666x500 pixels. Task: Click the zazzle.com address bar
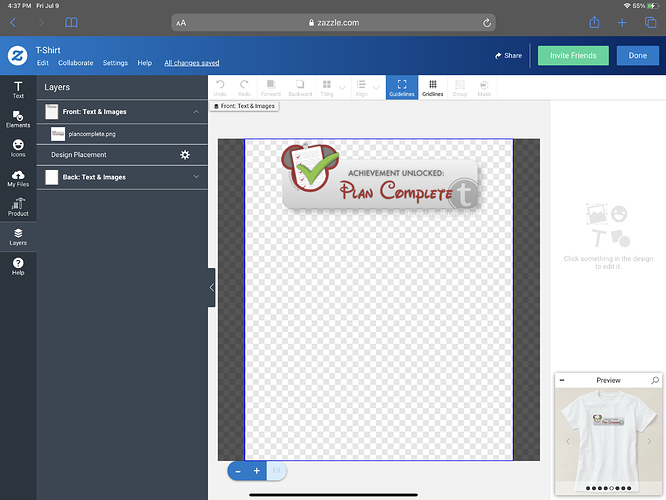(x=333, y=23)
